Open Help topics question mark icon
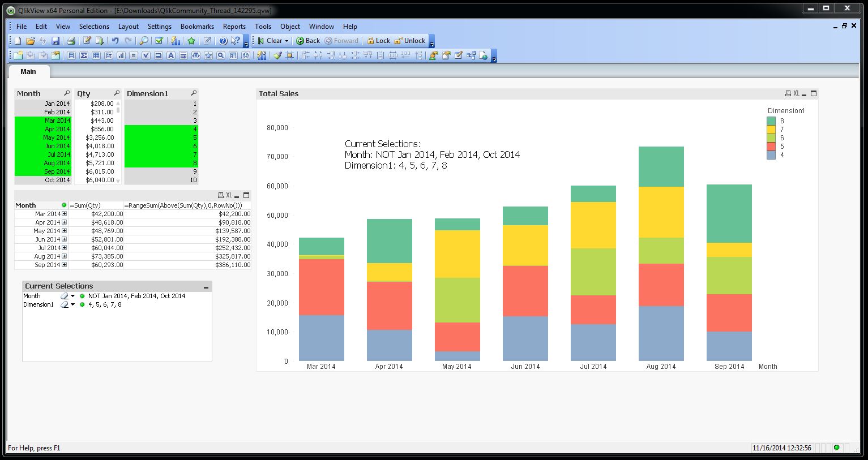This screenshot has height=460, width=868. (x=223, y=41)
